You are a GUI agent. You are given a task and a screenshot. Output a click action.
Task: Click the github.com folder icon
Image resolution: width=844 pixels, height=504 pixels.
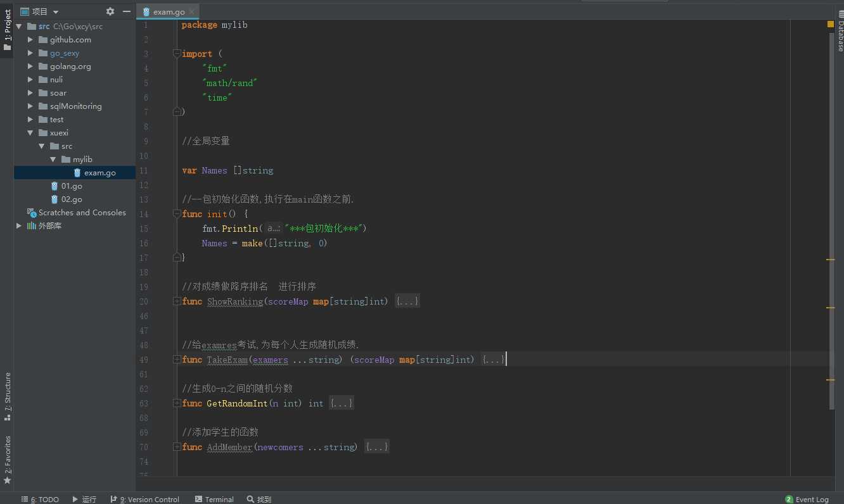tap(43, 40)
